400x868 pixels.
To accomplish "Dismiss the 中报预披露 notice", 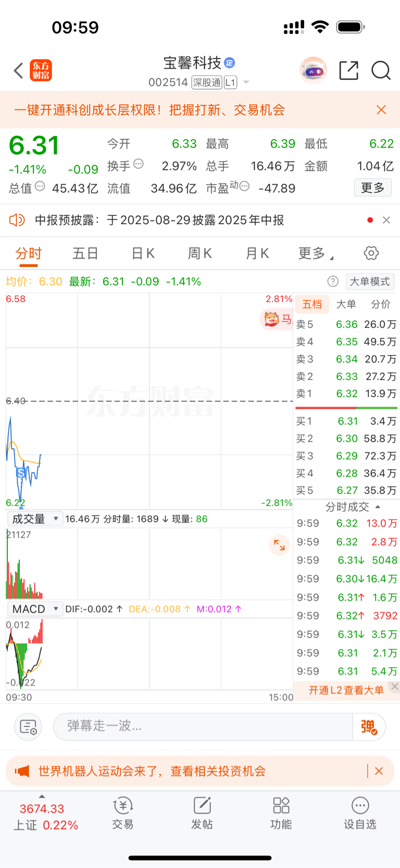I will coord(386,220).
